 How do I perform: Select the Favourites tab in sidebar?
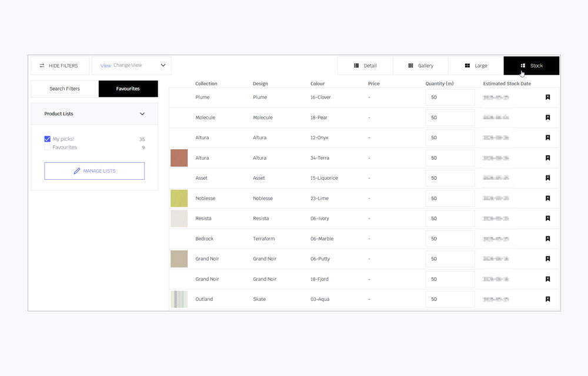click(128, 89)
